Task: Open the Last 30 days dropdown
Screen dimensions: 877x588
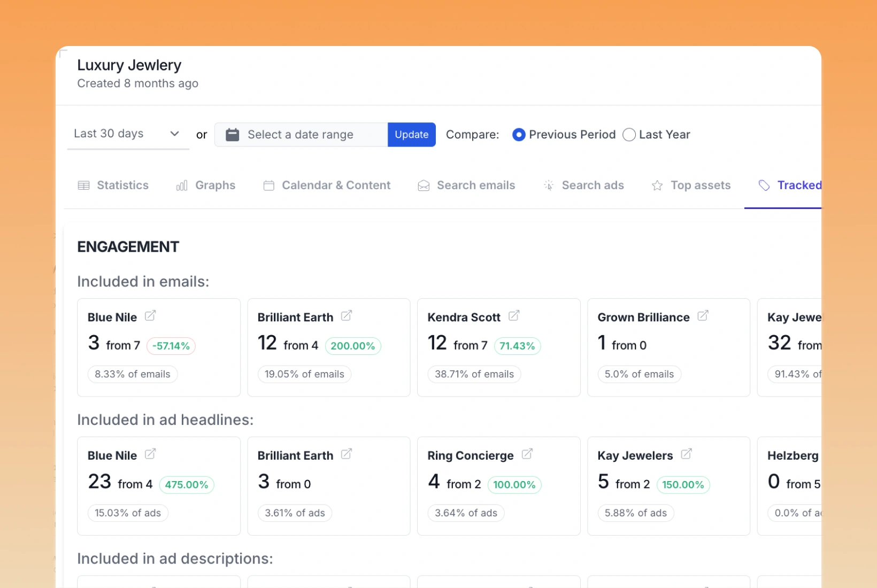Action: [128, 134]
